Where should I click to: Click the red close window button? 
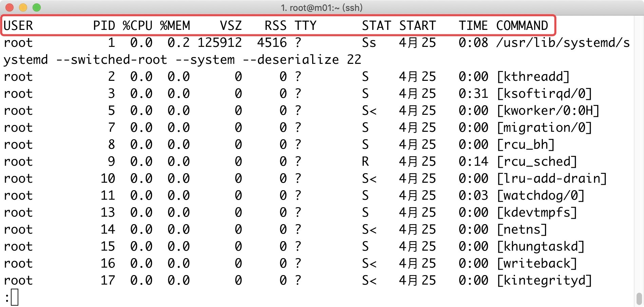click(x=10, y=7)
